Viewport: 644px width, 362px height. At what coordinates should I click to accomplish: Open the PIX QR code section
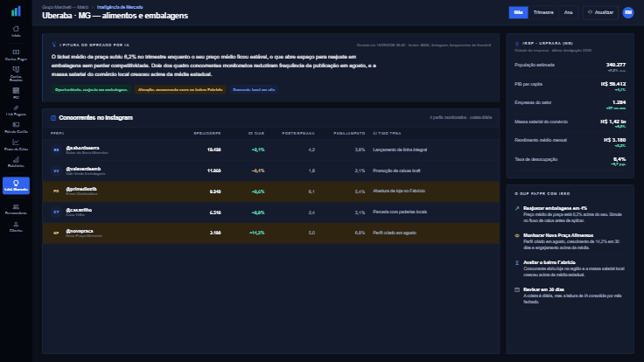(x=16, y=94)
